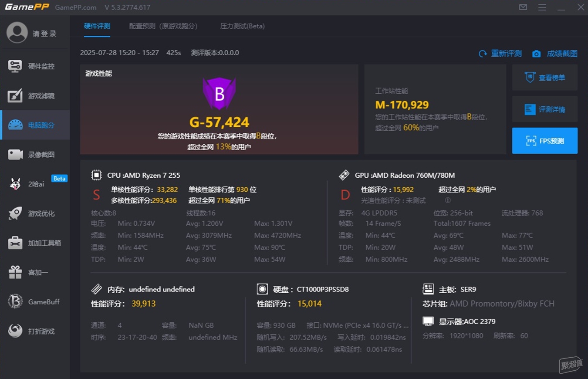Click the GamePP logo
This screenshot has height=379, width=588.
pyautogui.click(x=27, y=7)
